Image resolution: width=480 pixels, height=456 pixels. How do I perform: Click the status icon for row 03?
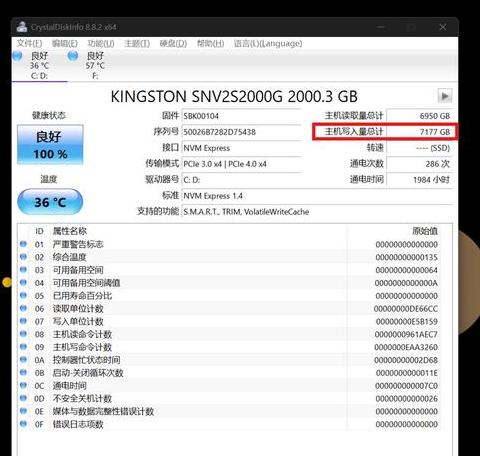(x=23, y=269)
